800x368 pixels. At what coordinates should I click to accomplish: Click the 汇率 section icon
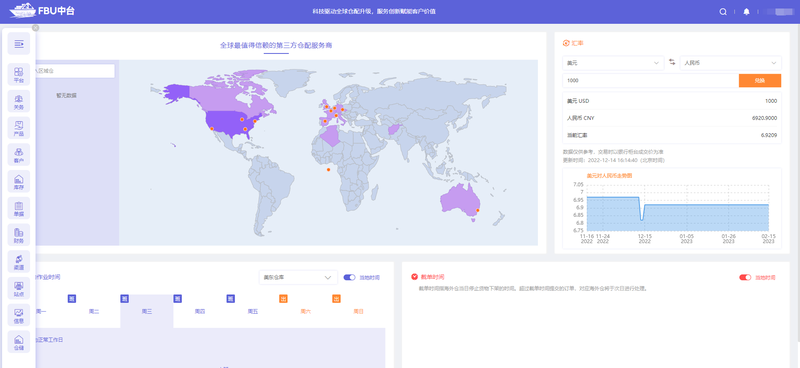click(566, 43)
